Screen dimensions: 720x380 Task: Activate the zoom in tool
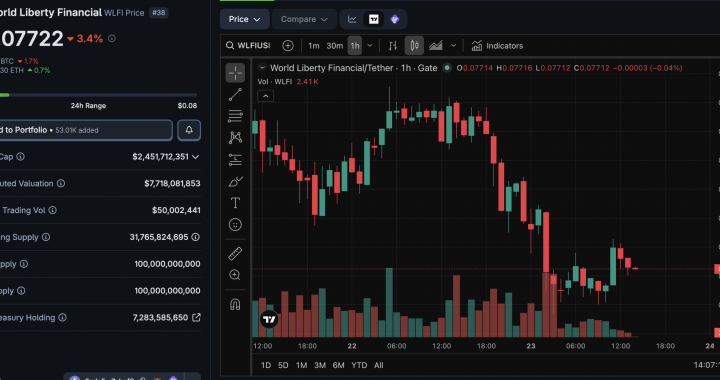coord(235,275)
